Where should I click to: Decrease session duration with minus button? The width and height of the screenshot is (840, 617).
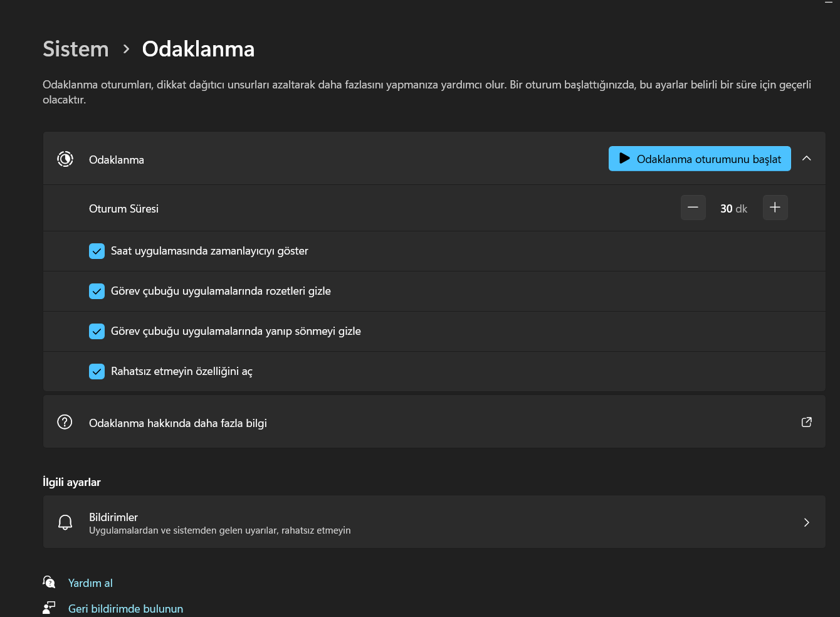(x=693, y=208)
